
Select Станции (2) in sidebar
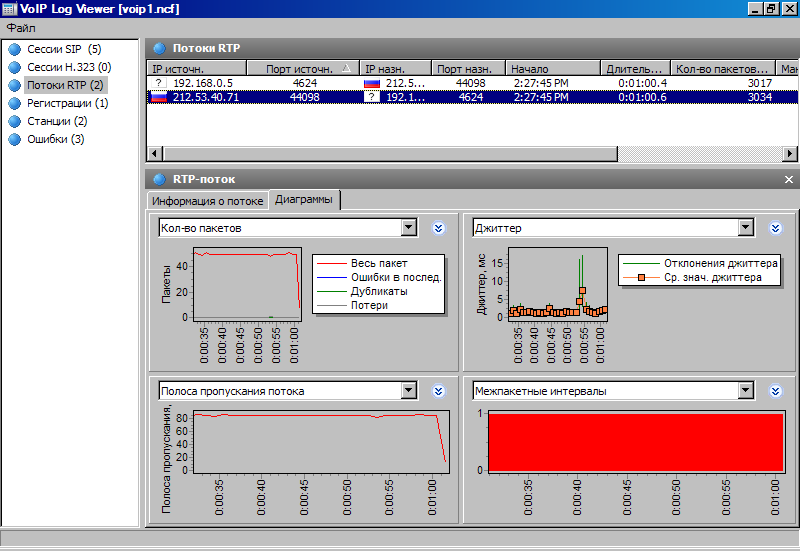[57, 121]
